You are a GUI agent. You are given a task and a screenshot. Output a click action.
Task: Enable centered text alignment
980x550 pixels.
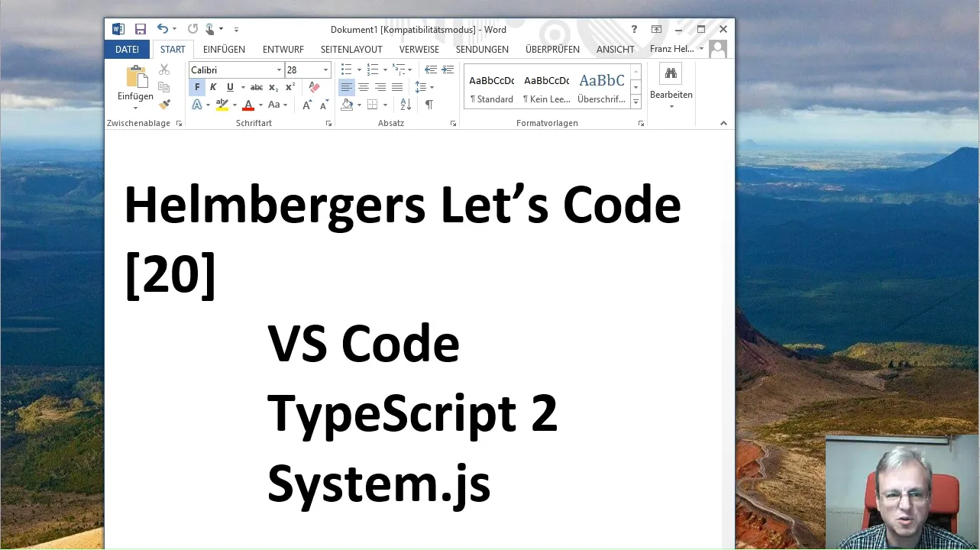[364, 87]
